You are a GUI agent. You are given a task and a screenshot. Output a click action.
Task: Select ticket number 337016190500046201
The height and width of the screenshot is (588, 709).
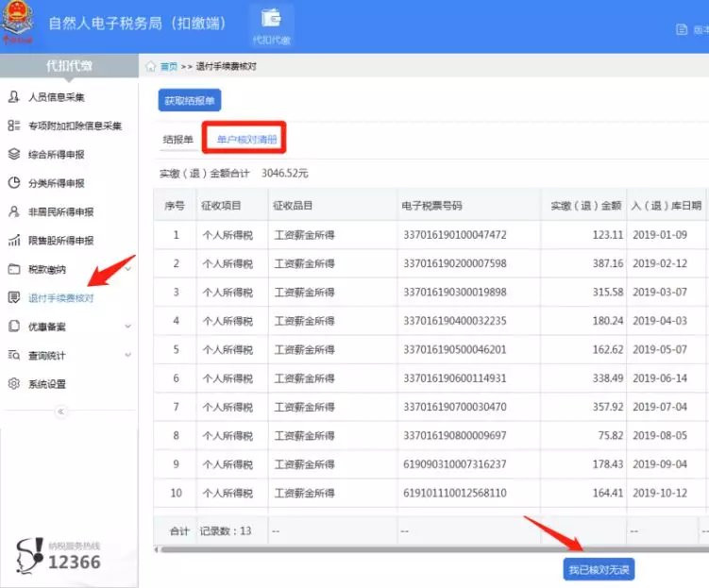(x=455, y=349)
